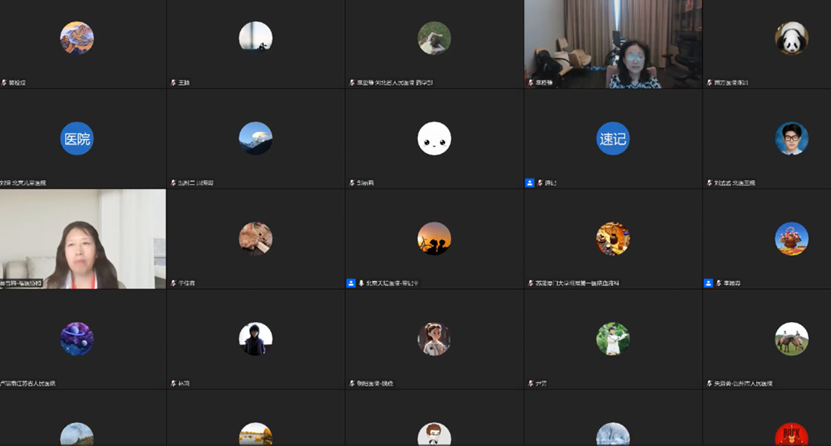Screen dimensions: 831x446
Task: Click name label under purple planets avatar
Action: [28, 383]
